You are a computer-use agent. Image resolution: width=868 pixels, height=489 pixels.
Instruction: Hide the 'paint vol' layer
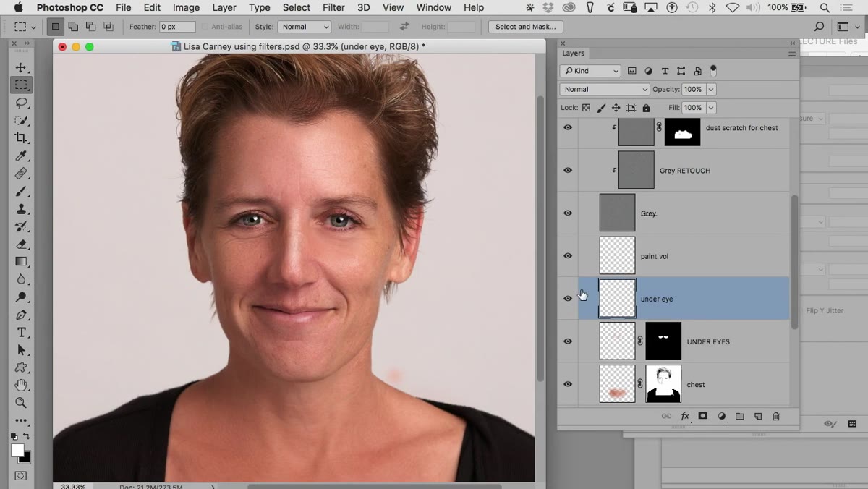(568, 256)
